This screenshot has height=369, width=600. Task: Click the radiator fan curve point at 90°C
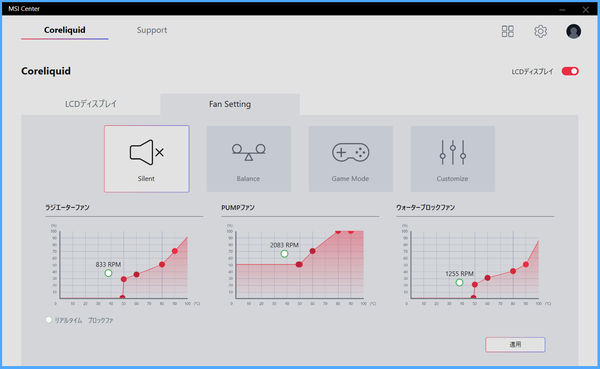click(174, 251)
